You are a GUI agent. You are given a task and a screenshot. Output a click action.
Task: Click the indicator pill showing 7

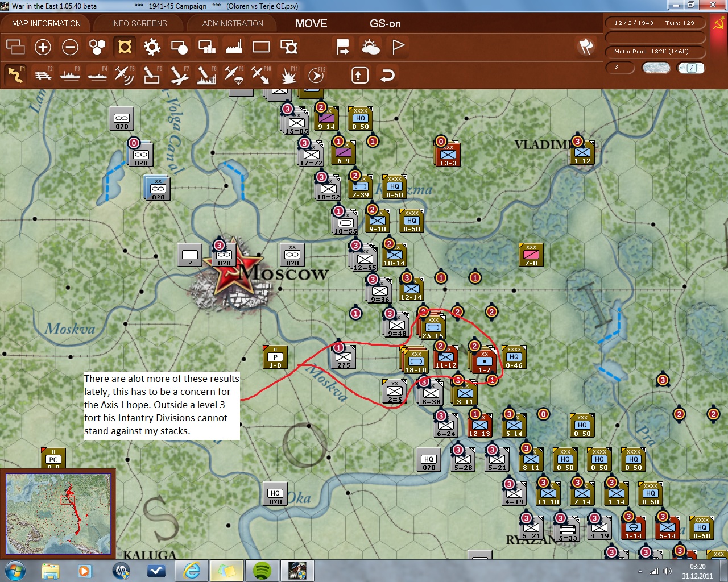(x=691, y=68)
